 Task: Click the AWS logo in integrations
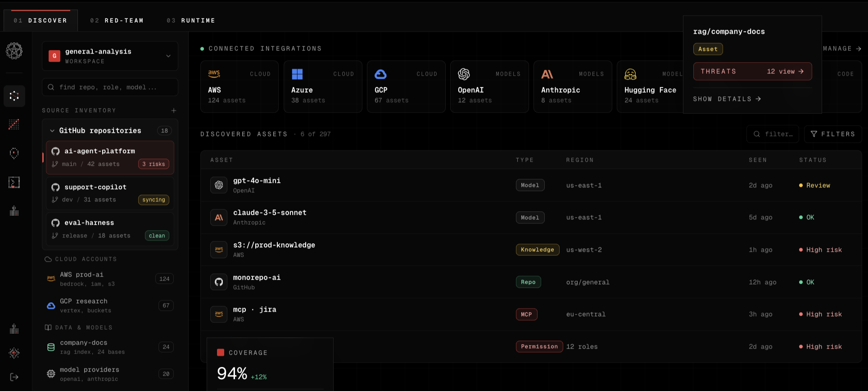(214, 74)
